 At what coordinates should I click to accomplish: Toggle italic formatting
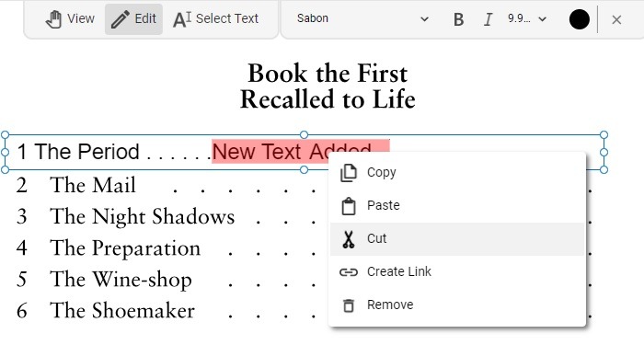[488, 19]
